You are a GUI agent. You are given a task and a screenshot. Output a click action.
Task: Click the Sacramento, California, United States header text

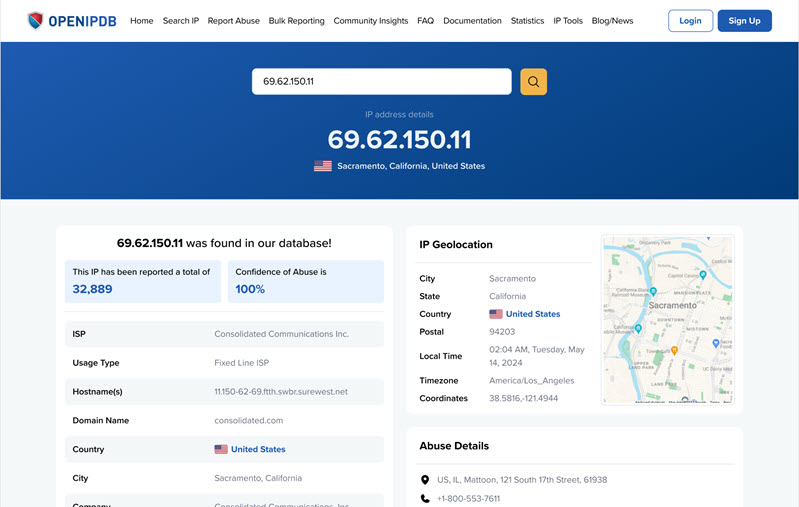411,166
